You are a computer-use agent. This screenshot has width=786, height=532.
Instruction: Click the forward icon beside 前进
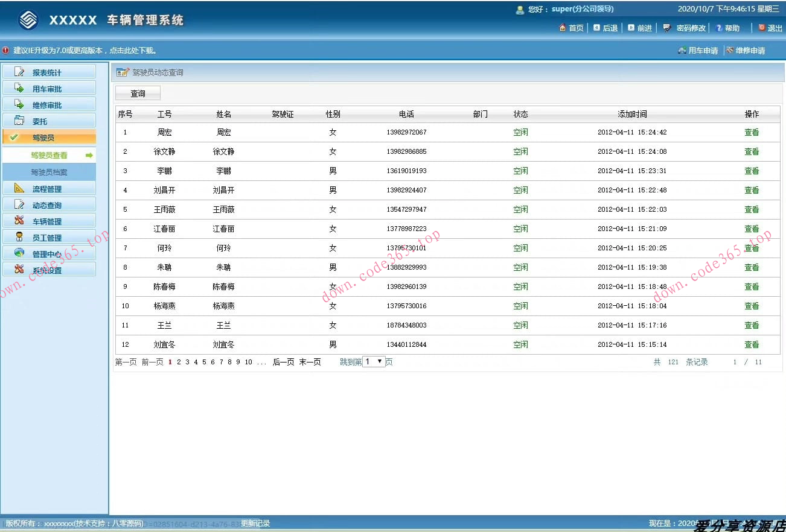pyautogui.click(x=631, y=28)
